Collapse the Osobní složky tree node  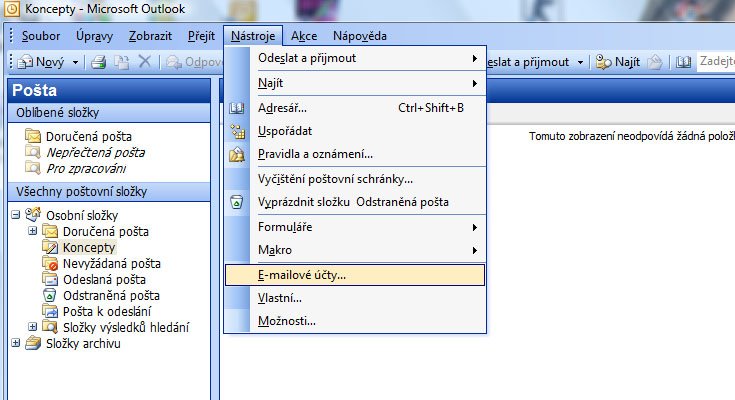[15, 215]
